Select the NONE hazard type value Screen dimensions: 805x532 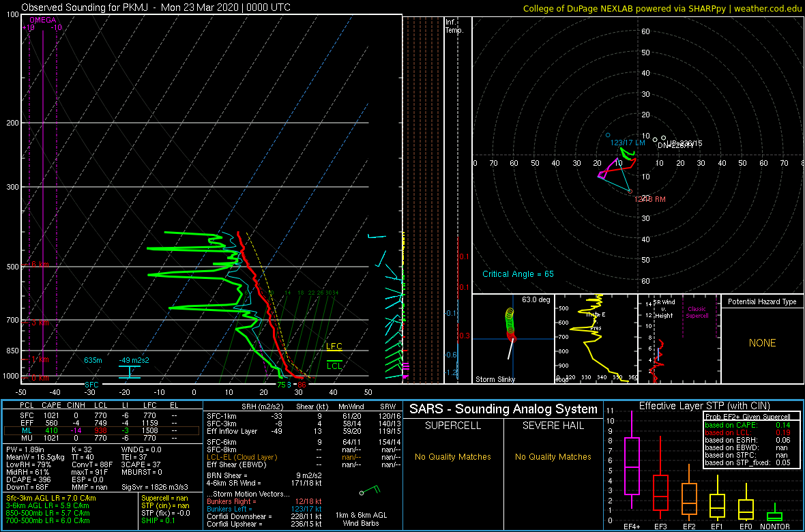pyautogui.click(x=762, y=343)
